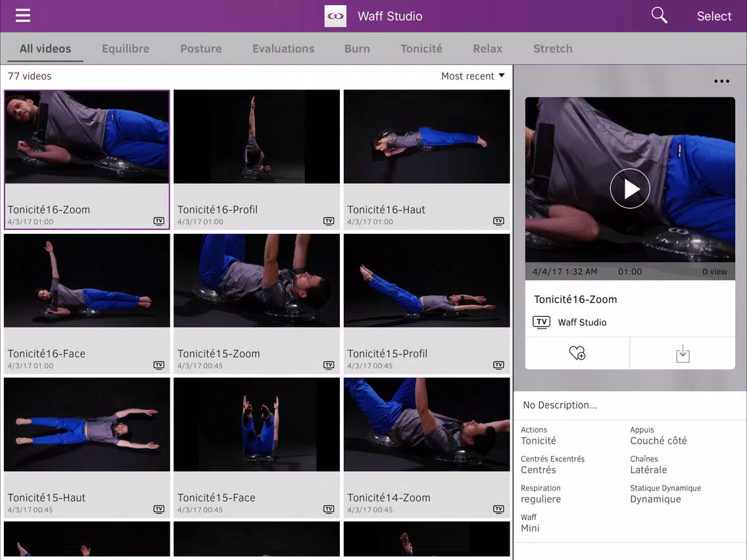
Task: Open the three-dots more options menu
Action: pos(721,82)
